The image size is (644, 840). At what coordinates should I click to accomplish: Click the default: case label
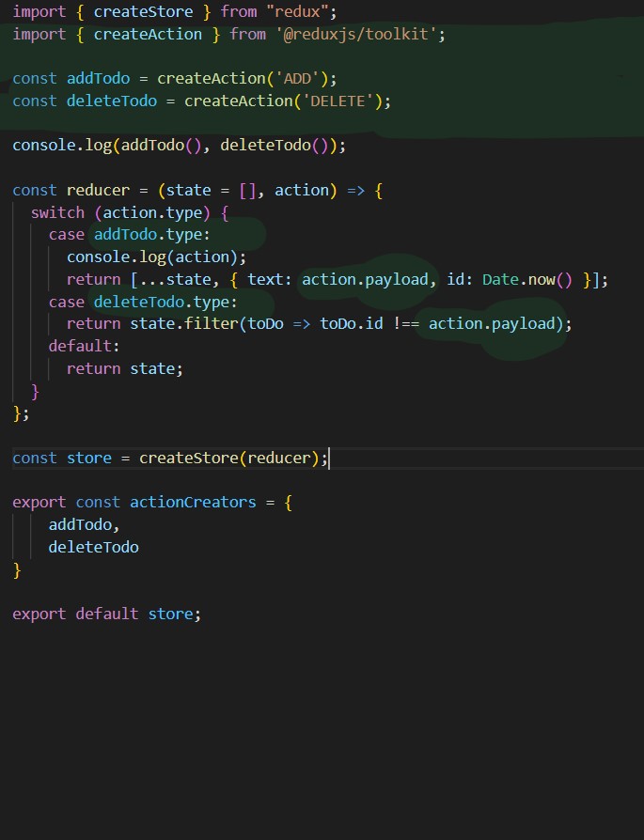pos(85,347)
